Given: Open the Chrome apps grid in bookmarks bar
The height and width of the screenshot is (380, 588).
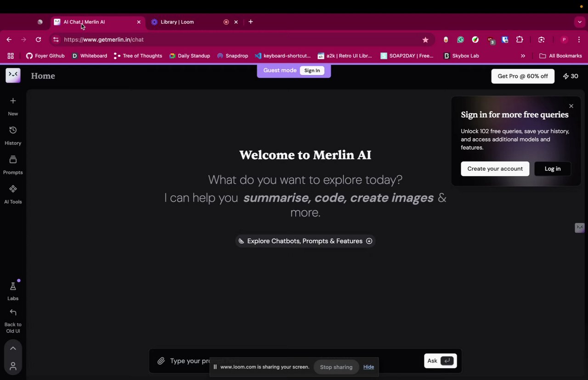Looking at the screenshot, I should (x=11, y=56).
